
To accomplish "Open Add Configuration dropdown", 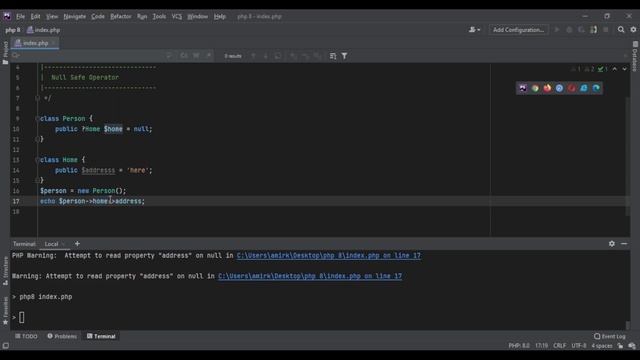I will (518, 30).
